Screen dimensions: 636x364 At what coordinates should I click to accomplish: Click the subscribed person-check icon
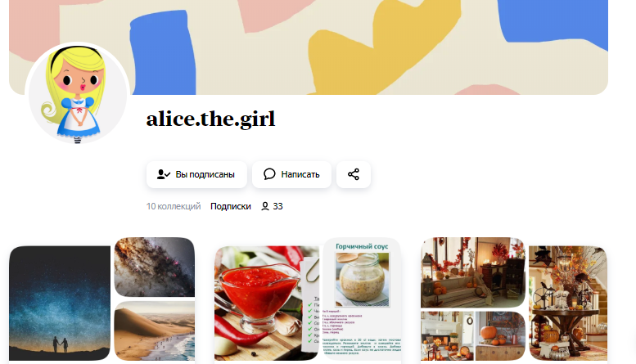[163, 174]
